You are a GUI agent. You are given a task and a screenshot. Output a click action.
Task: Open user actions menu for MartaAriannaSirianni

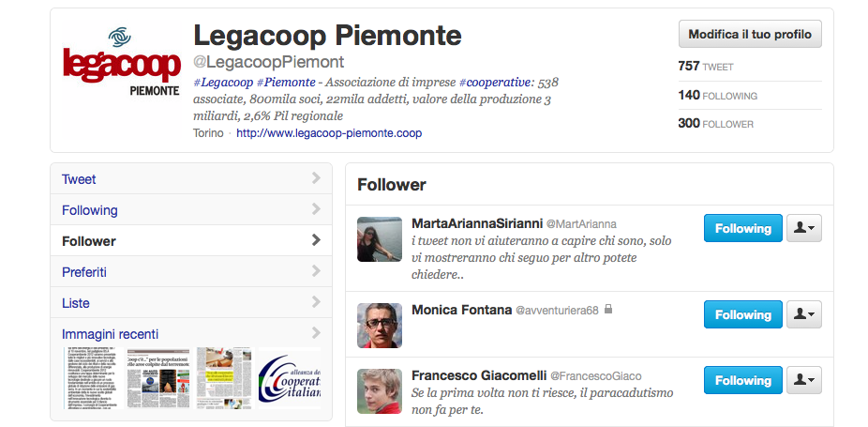pos(803,228)
